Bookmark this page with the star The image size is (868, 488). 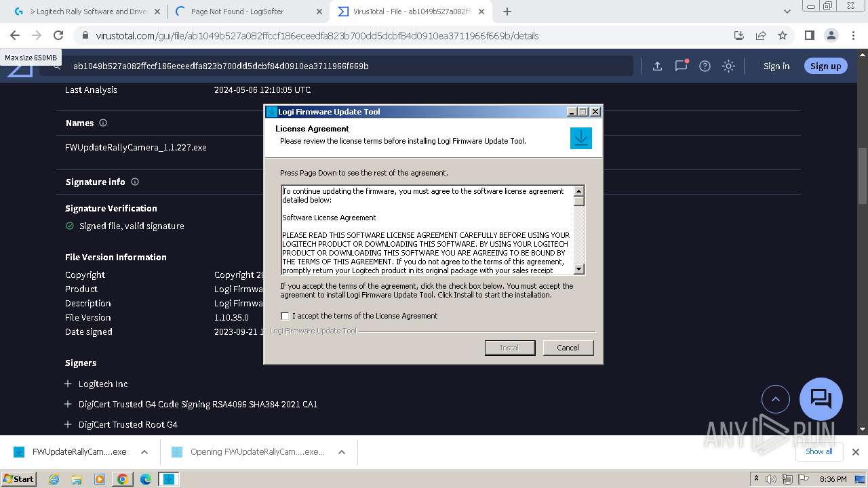click(x=783, y=35)
